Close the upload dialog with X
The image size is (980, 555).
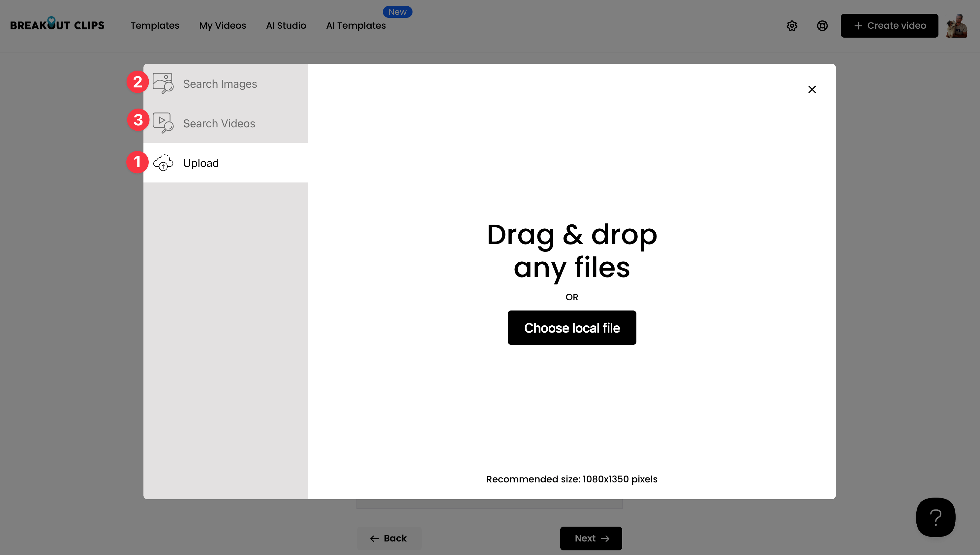point(812,89)
